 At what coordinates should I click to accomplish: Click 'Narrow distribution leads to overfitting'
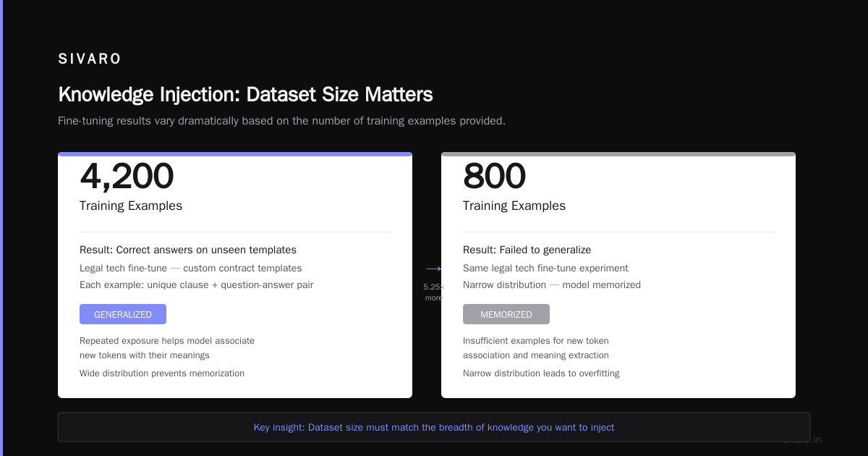coord(541,373)
